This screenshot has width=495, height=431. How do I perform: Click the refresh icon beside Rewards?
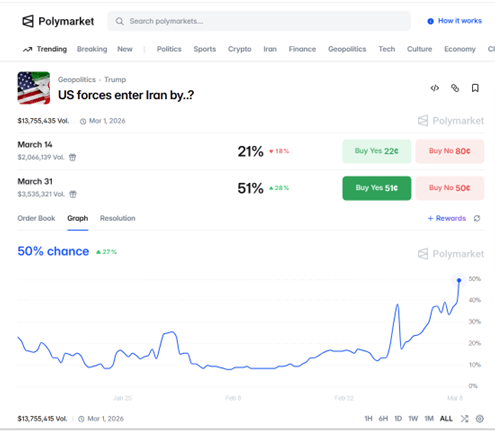pyautogui.click(x=477, y=218)
